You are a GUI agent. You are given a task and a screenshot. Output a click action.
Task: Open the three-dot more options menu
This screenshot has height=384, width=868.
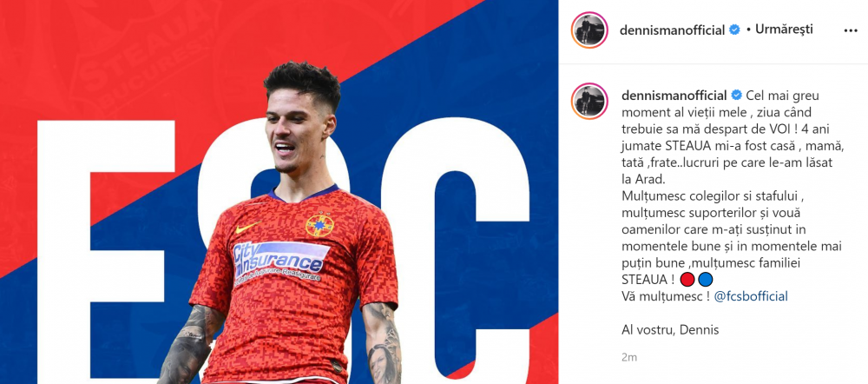(851, 30)
